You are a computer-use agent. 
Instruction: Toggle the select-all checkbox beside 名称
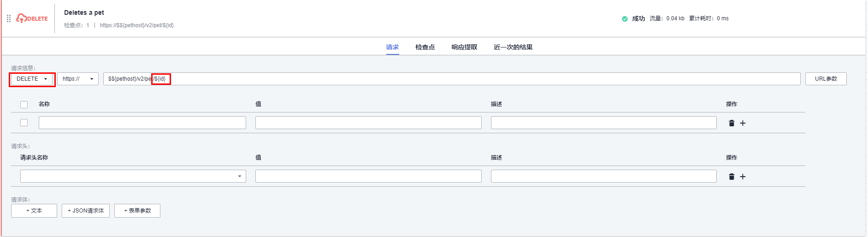coord(24,105)
